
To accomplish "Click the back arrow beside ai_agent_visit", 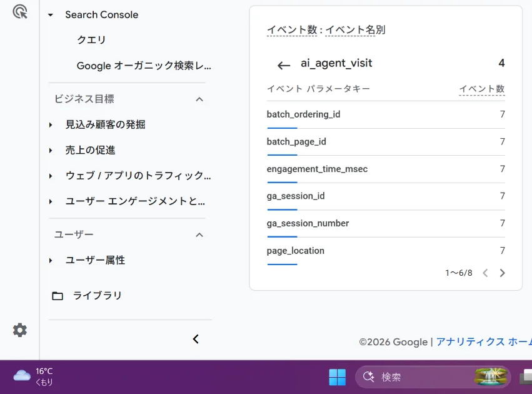I will pyautogui.click(x=284, y=64).
